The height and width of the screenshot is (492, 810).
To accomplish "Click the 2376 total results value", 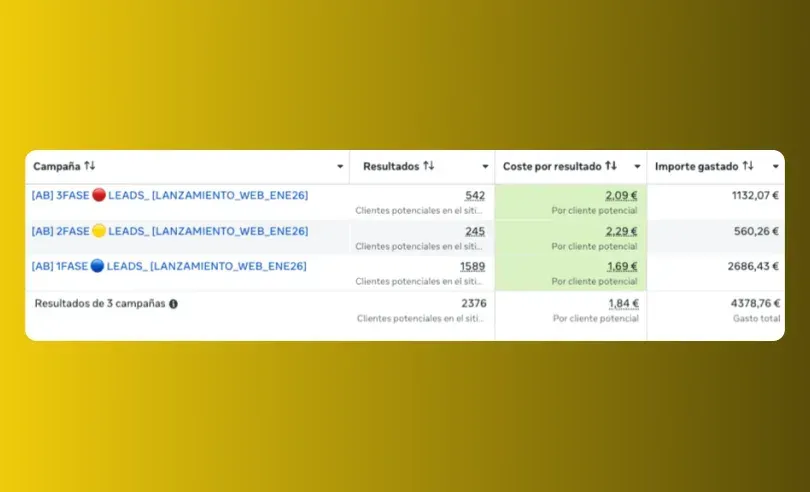I will pos(474,303).
